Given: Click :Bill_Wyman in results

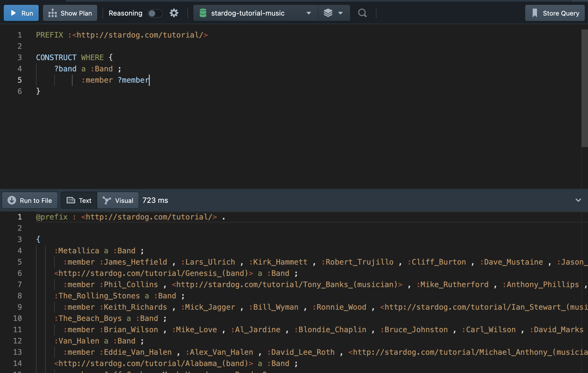Looking at the screenshot, I should [x=274, y=307].
